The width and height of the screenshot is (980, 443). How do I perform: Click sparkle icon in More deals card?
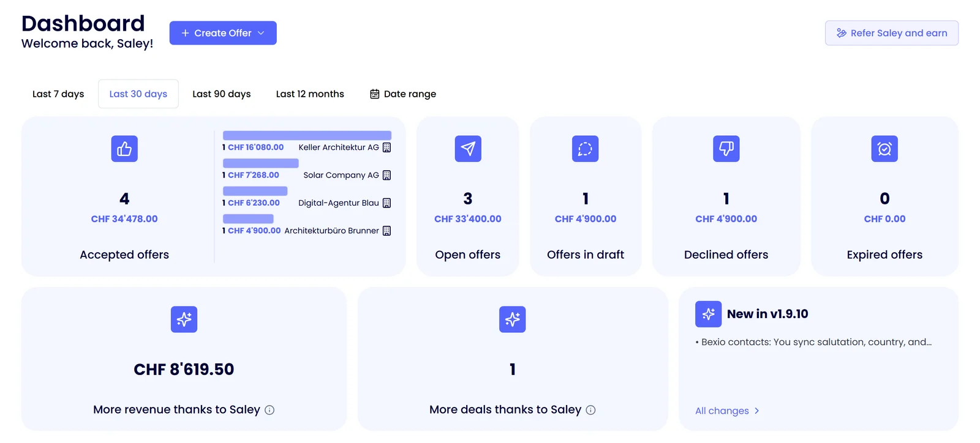click(x=513, y=319)
